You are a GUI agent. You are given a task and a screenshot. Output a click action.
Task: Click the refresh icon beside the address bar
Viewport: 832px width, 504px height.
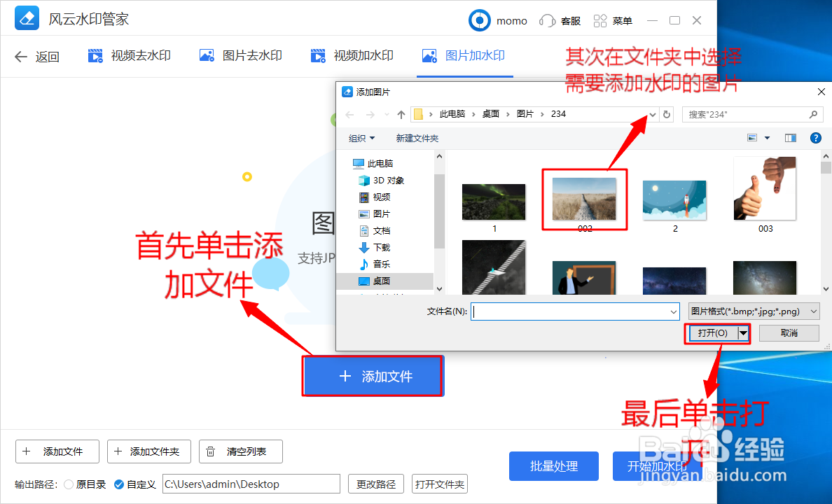(666, 113)
